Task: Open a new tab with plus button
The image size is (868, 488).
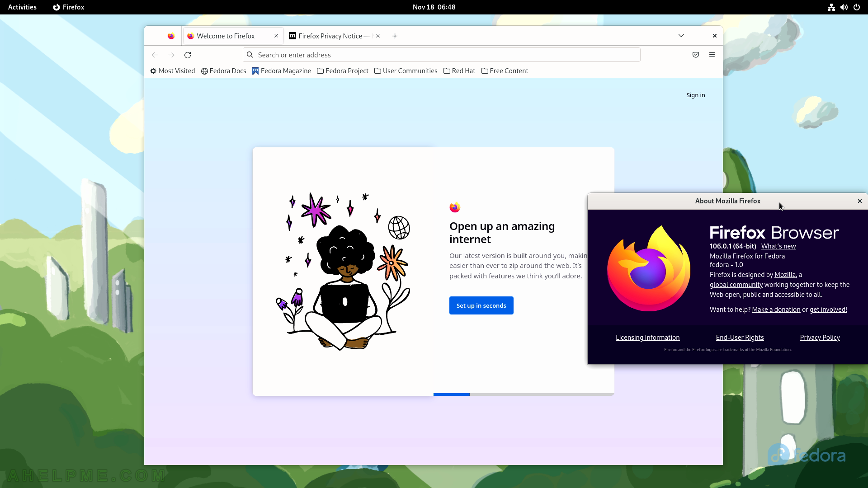Action: [395, 36]
